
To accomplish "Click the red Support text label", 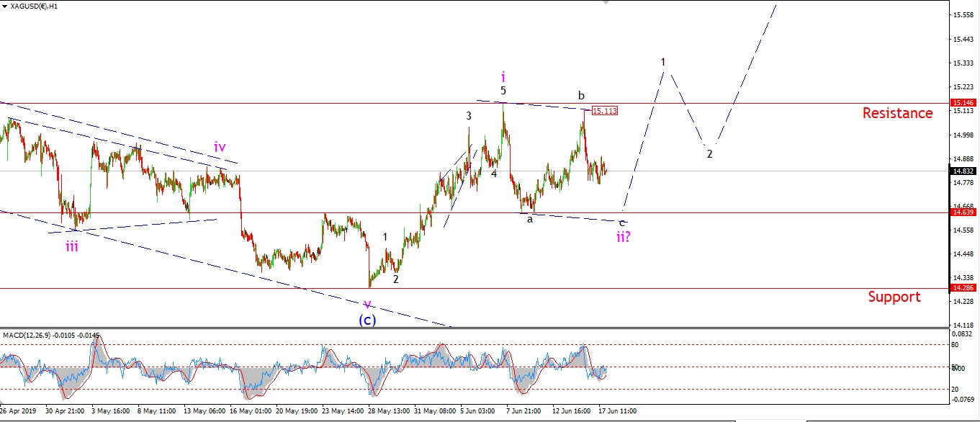I will point(894,297).
